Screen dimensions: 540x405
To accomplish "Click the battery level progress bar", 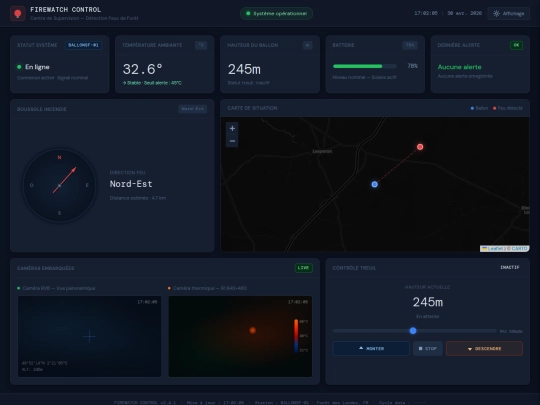I will 365,66.
